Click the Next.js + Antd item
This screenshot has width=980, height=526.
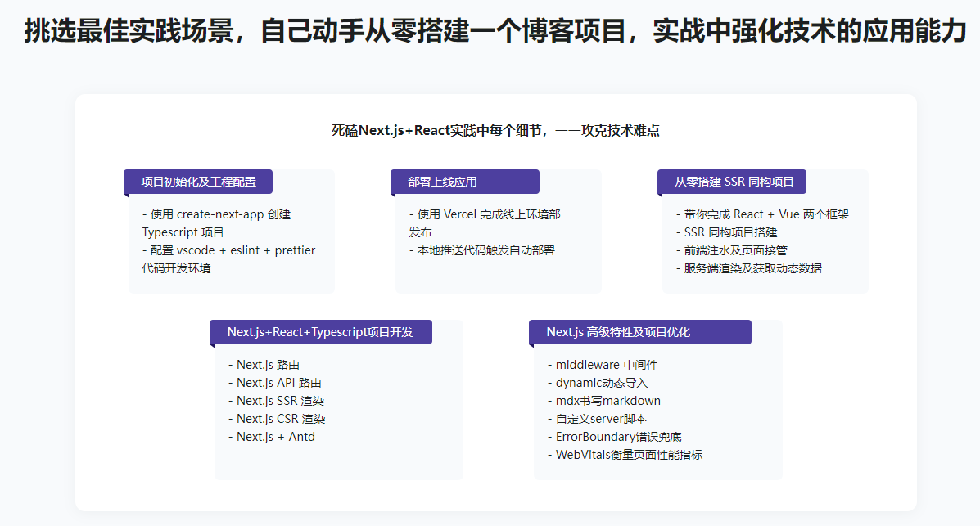tap(272, 436)
